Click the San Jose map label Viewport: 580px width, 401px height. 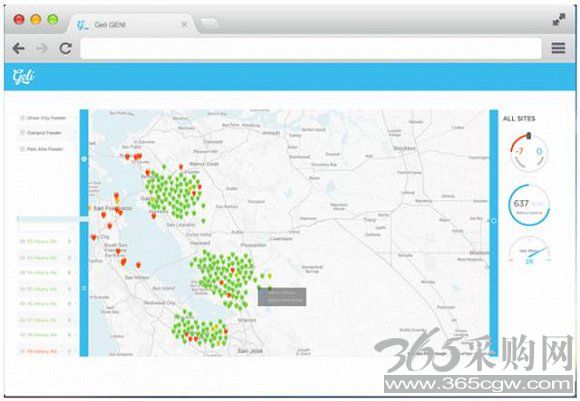[x=250, y=350]
